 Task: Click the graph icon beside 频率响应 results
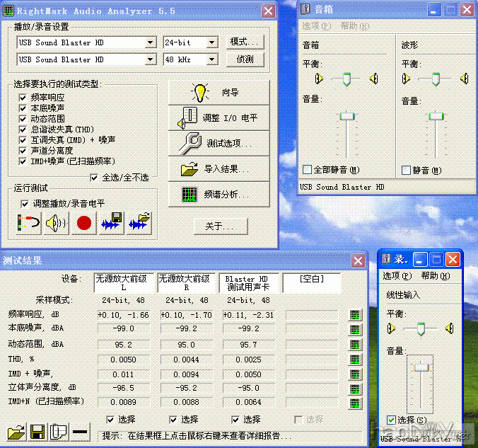355,315
